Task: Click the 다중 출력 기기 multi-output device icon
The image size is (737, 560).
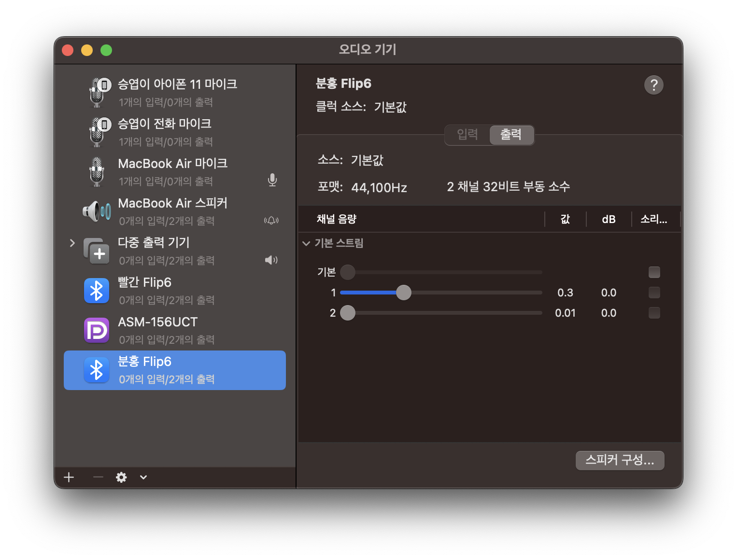Action: click(97, 251)
